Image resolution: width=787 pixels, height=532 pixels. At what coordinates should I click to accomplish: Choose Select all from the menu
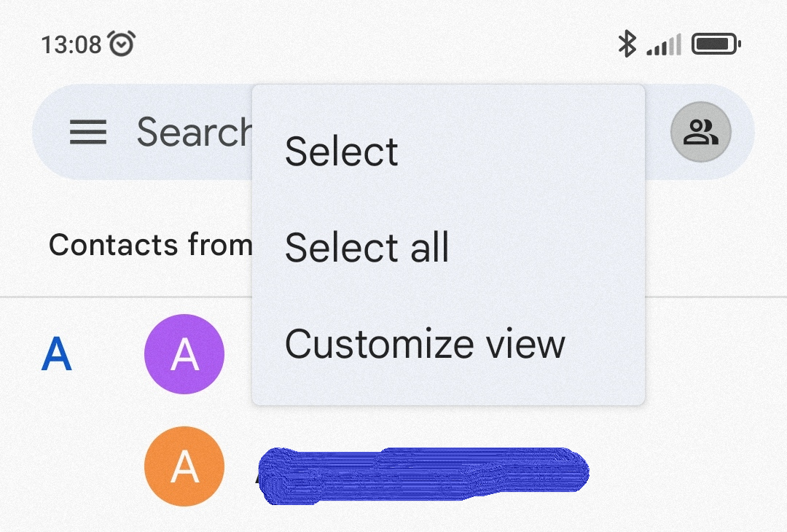coord(367,247)
